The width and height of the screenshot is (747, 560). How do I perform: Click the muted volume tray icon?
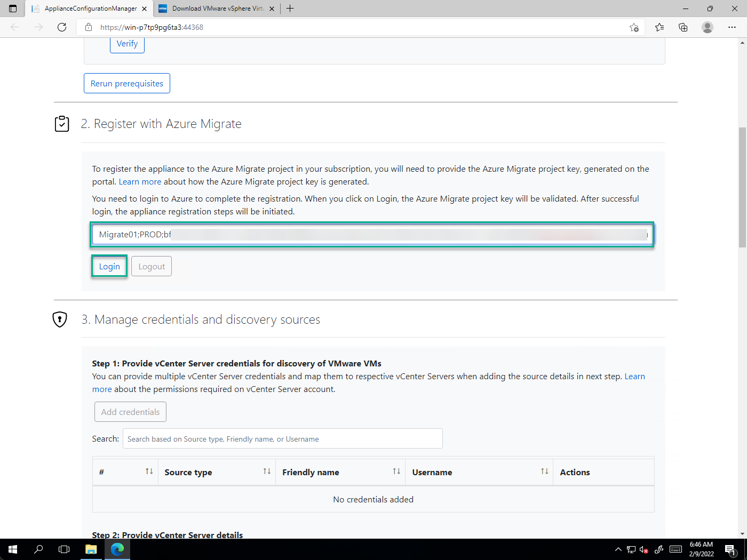click(644, 549)
